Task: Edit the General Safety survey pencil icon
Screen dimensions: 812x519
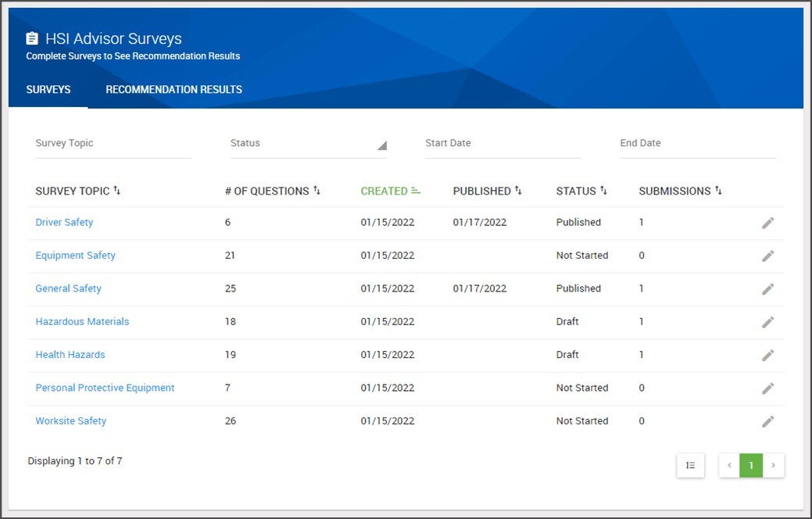Action: click(768, 289)
